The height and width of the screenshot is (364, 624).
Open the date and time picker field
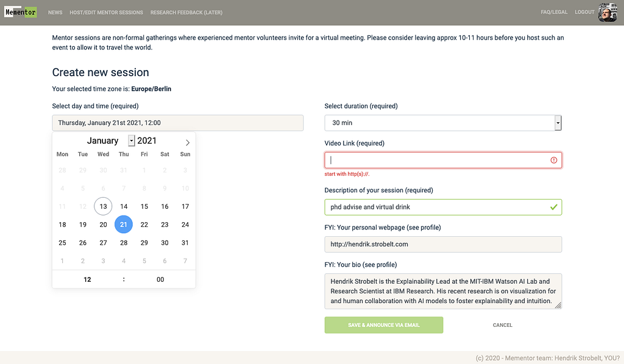(177, 123)
